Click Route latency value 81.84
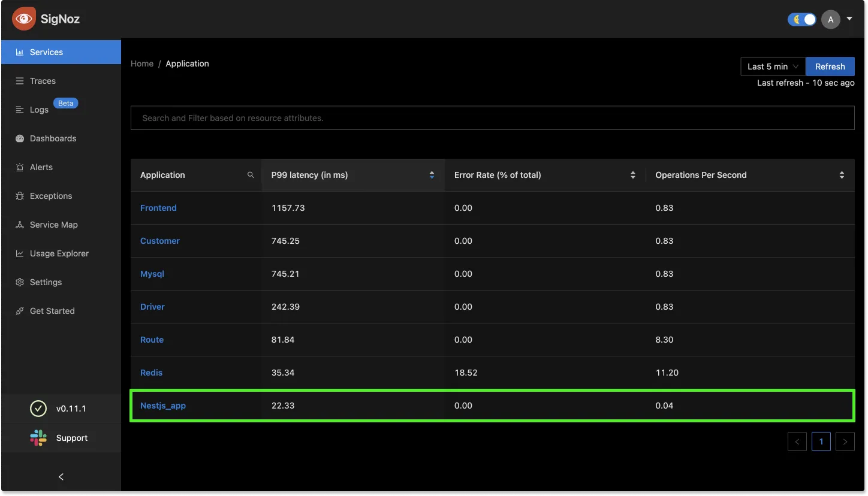This screenshot has height=496, width=868. pos(283,340)
